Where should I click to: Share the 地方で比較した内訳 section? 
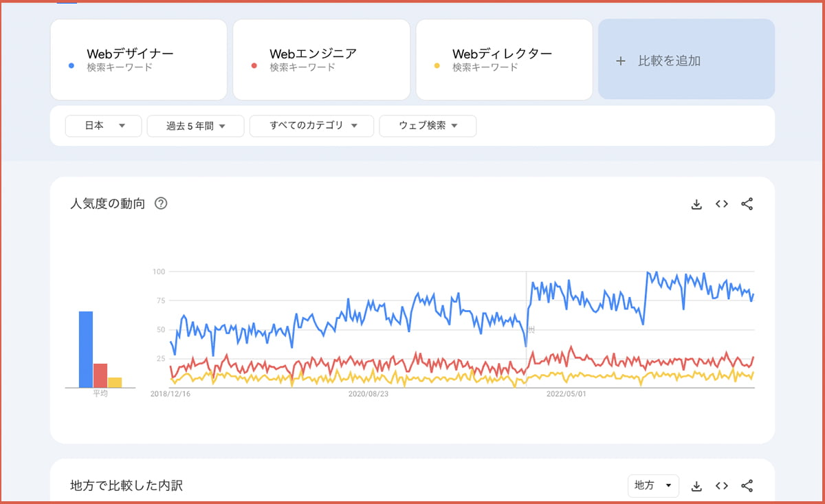pyautogui.click(x=747, y=486)
